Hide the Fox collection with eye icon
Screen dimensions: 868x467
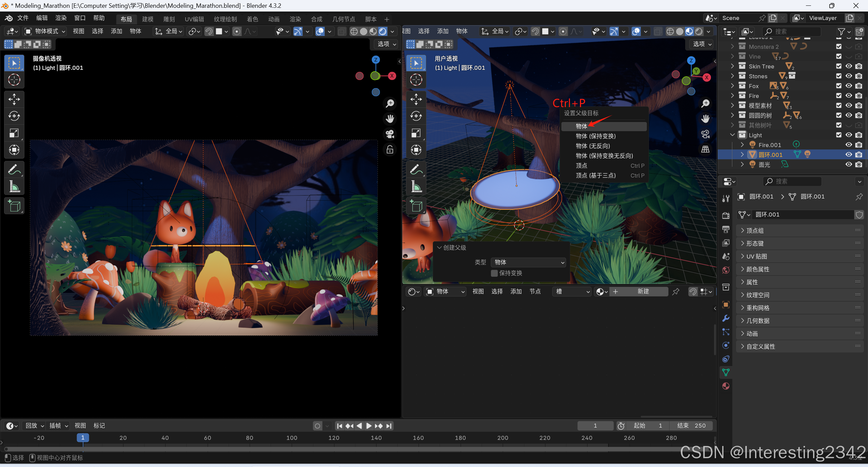pyautogui.click(x=849, y=86)
